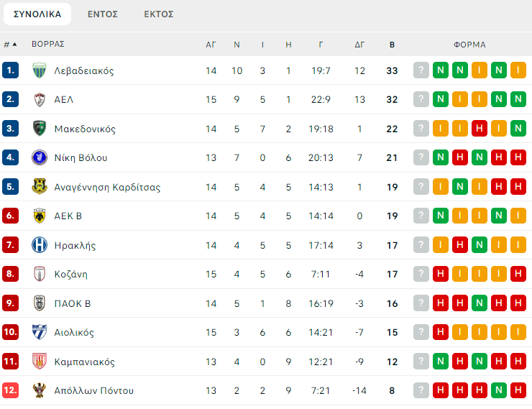532x409 pixels.
Task: Click the ΑΕΚ Β eagle crest icon
Action: pos(40,216)
